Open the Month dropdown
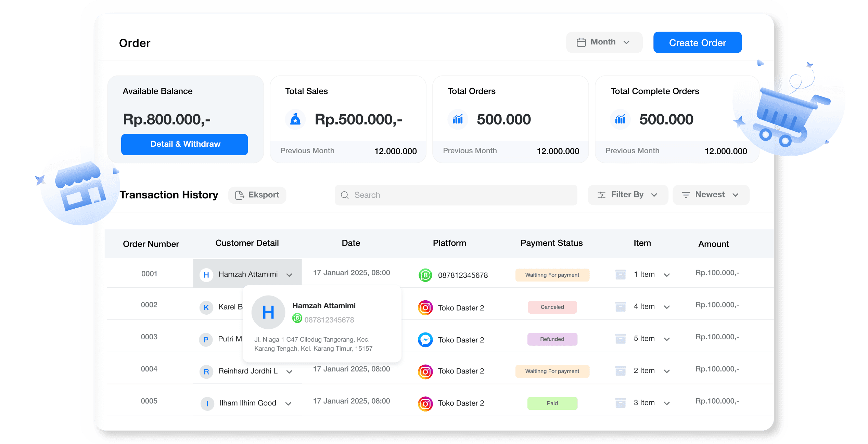The image size is (868, 444). (x=604, y=42)
